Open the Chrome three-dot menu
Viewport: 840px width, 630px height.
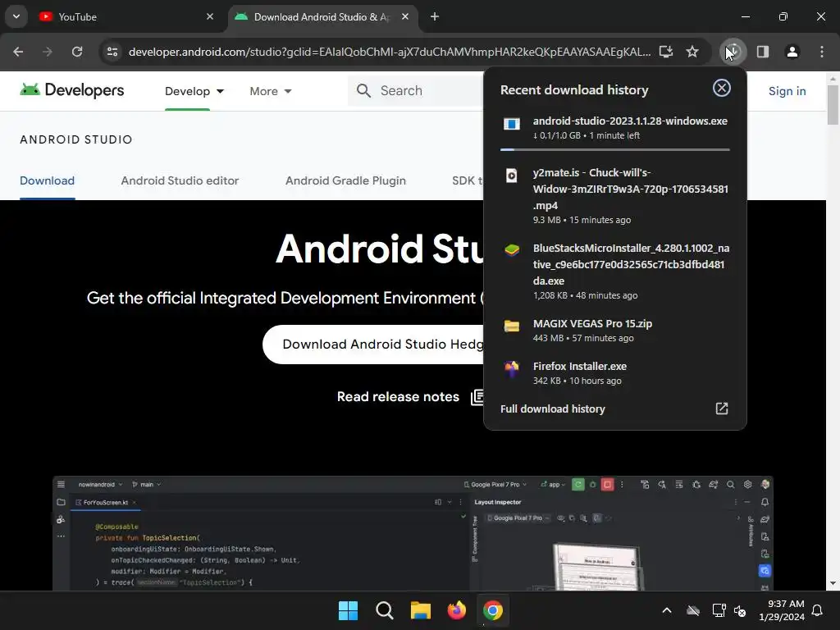click(x=822, y=52)
